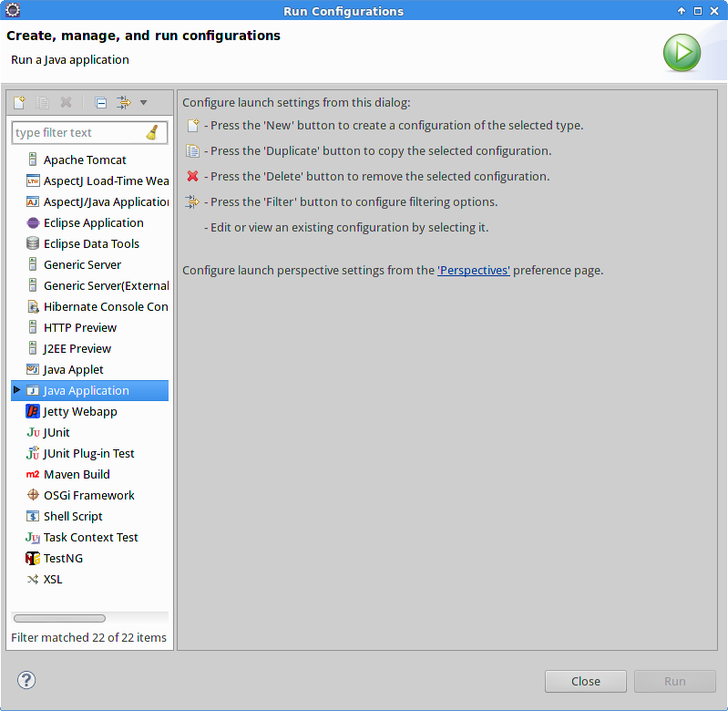The width and height of the screenshot is (728, 711).
Task: Click the JUnit Plug-in Test icon
Action: (33, 453)
